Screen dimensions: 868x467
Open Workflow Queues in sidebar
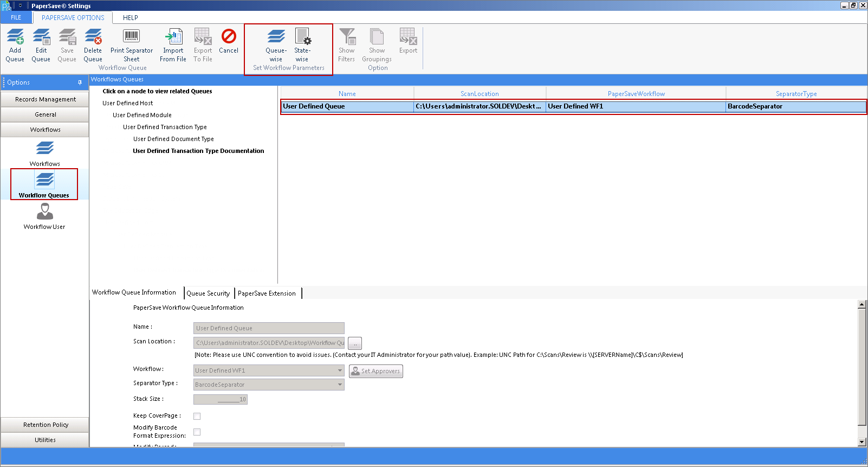(x=44, y=184)
